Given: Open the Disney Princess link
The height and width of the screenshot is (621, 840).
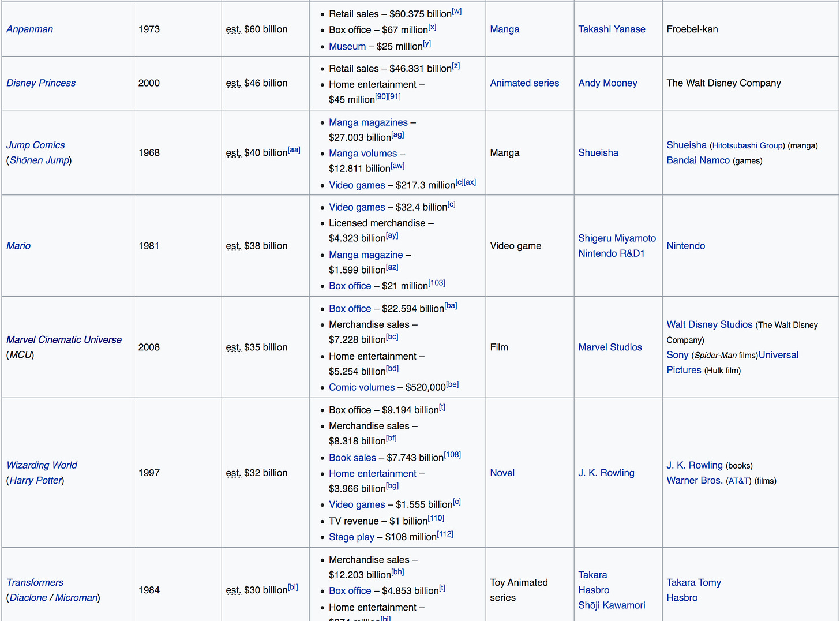Looking at the screenshot, I should click(41, 83).
